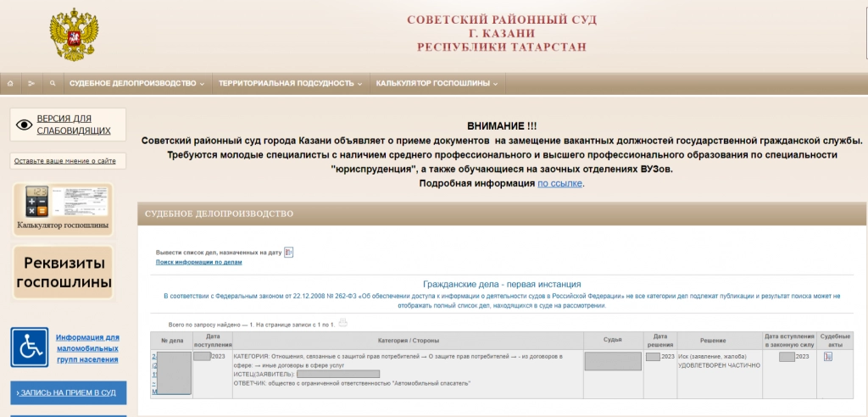Open the state fee calculator image
Screen dimensions: 868x417
63,209
